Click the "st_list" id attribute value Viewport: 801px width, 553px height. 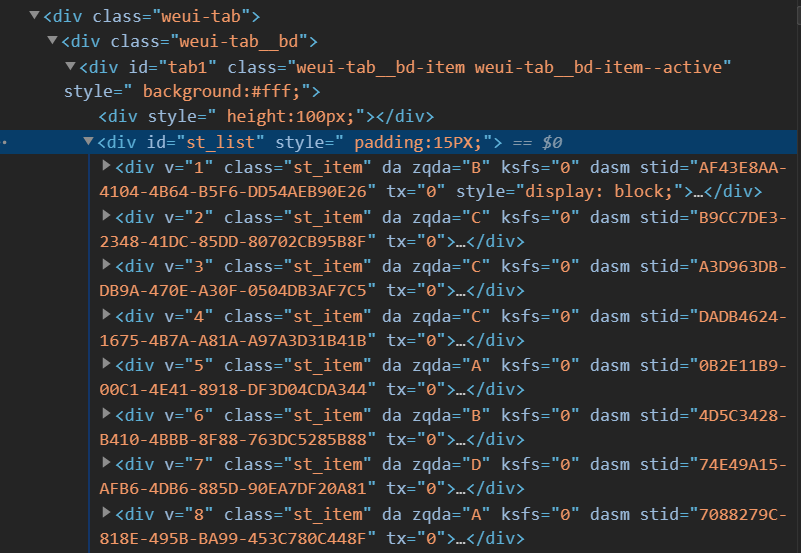coord(218,142)
